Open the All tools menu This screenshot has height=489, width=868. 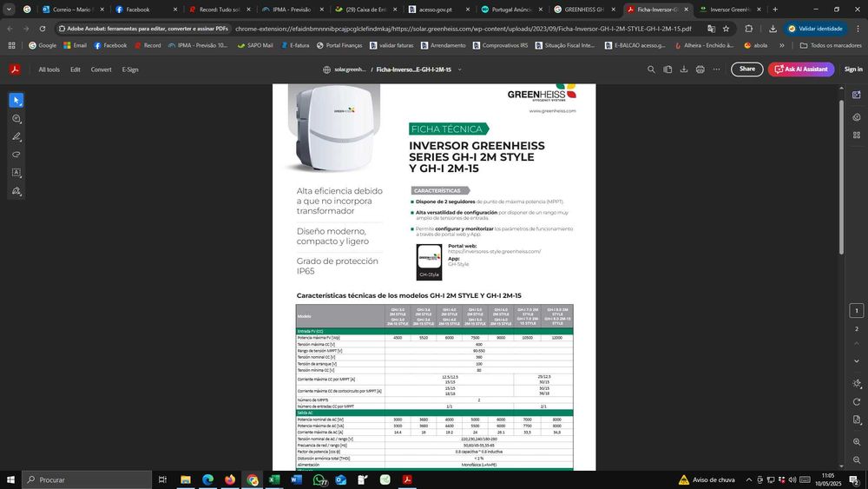tap(49, 69)
